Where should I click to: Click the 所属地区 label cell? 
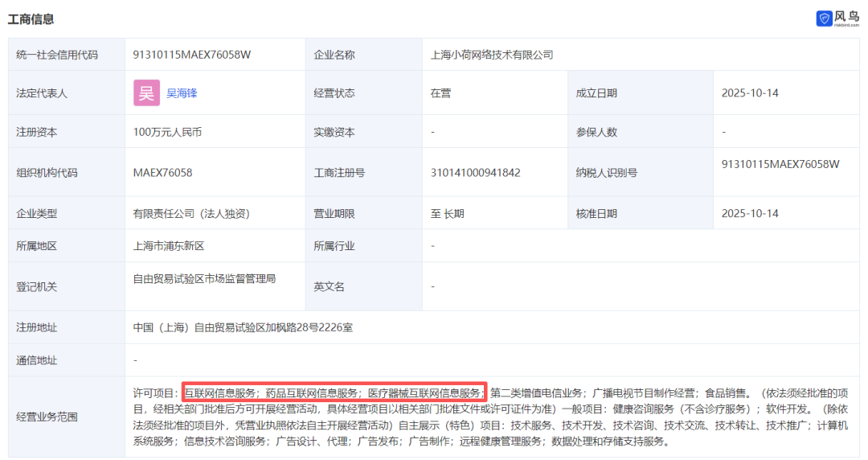click(x=67, y=245)
